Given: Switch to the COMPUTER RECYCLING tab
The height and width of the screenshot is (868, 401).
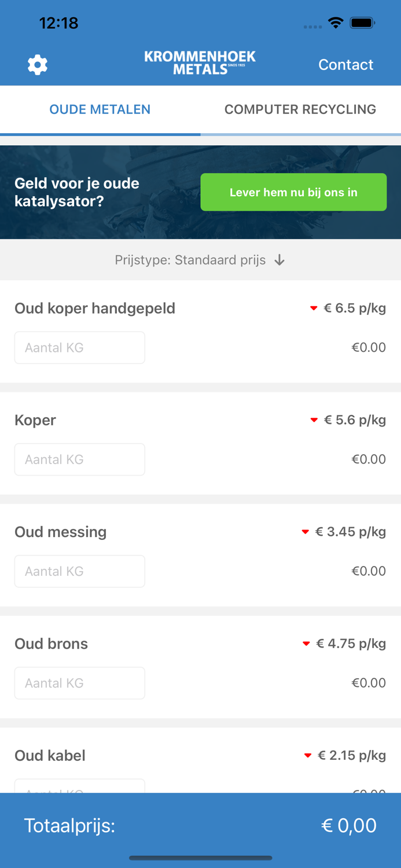Looking at the screenshot, I should pos(300,109).
